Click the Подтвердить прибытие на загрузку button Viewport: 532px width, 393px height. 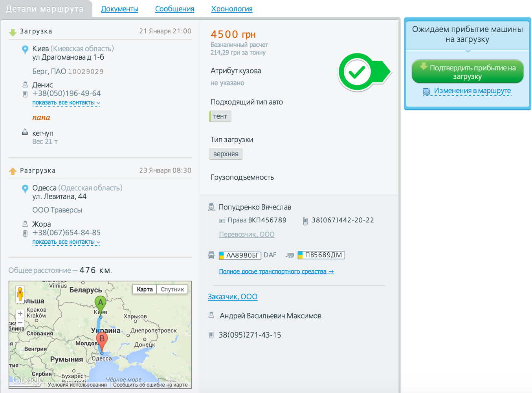point(468,72)
